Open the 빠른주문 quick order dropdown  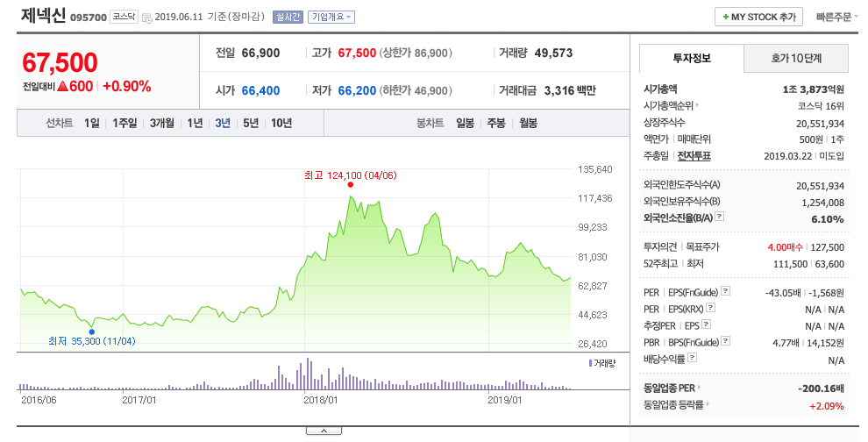tap(837, 18)
